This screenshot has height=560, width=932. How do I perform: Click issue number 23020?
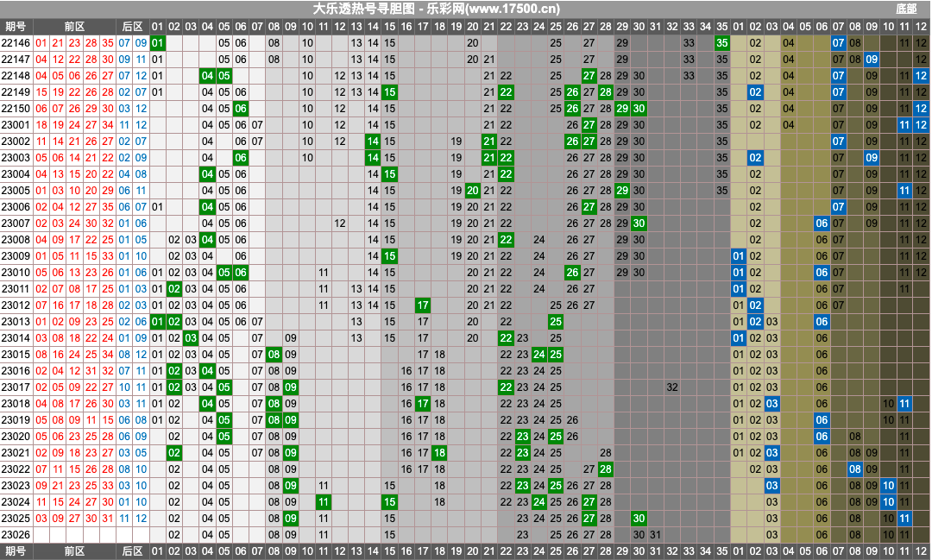[16, 437]
